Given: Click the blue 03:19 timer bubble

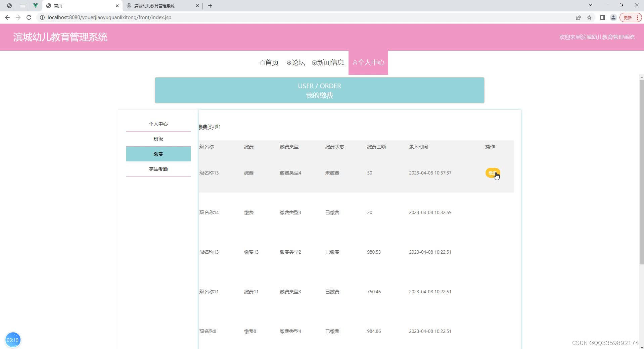Looking at the screenshot, I should coord(13,340).
